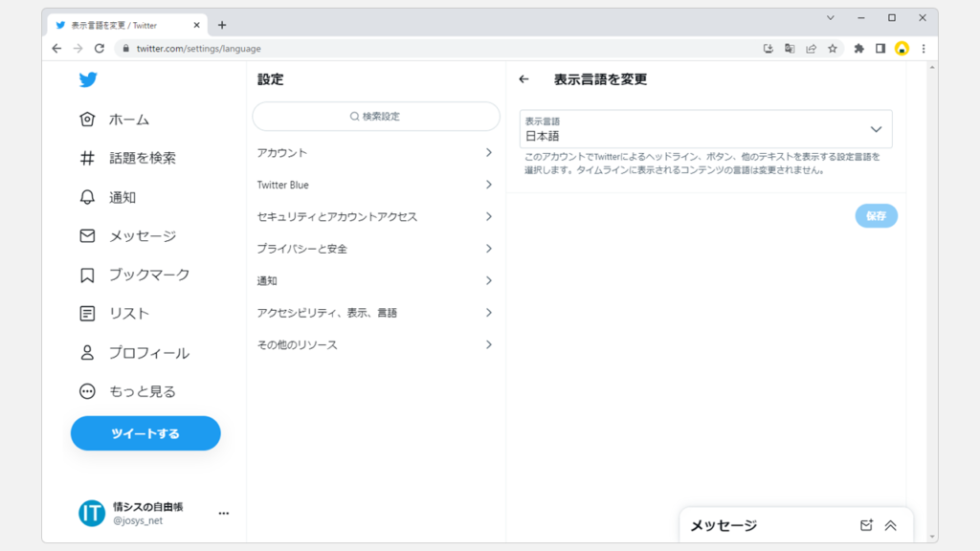
Task: Expand セキュリティとアカウントアクセス settings
Action: pyautogui.click(x=375, y=217)
